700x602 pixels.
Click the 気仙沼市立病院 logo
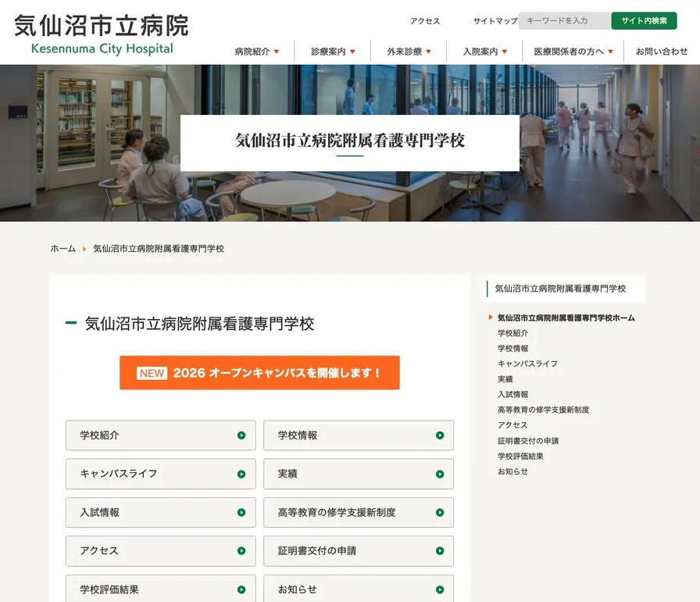tap(102, 35)
